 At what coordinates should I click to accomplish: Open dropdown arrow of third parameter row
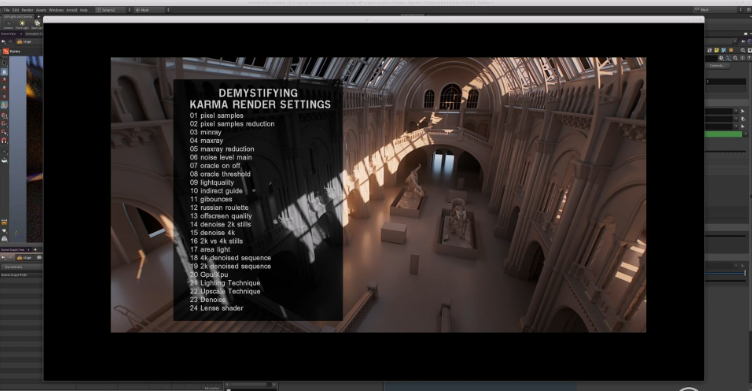736,126
